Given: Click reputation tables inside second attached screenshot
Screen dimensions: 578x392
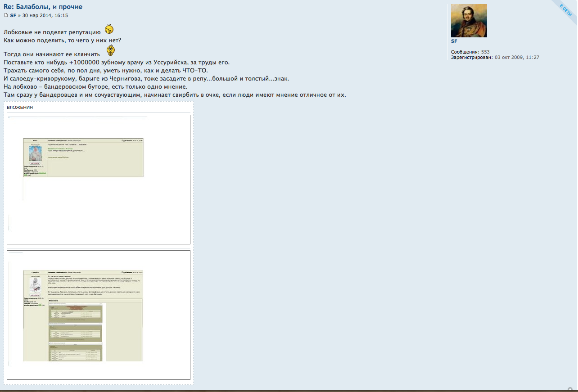Looking at the screenshot, I should [76, 333].
